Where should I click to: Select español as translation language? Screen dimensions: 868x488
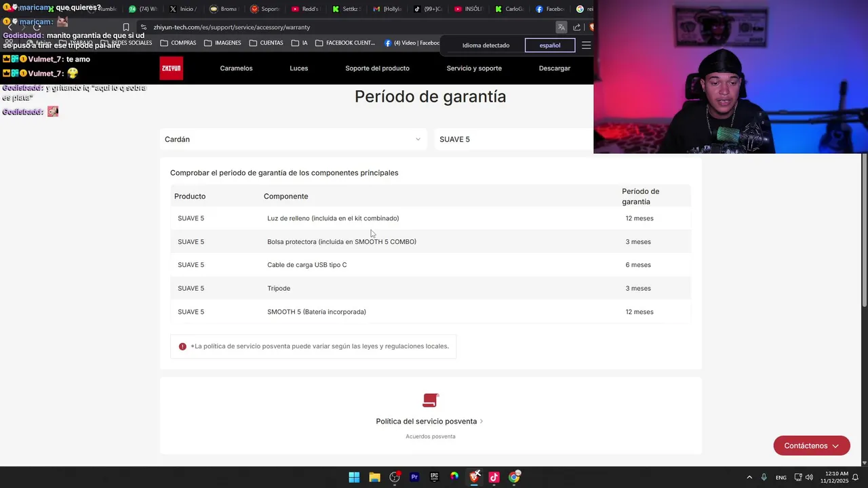point(550,45)
